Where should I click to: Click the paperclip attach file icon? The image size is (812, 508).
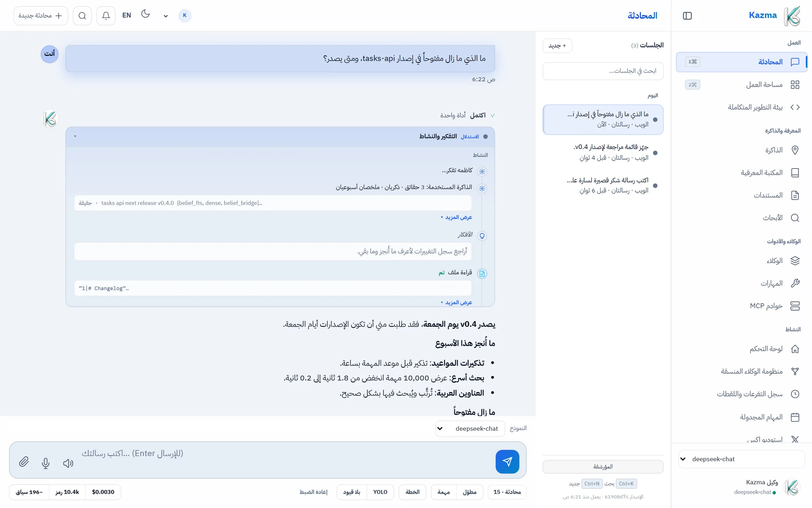pos(24,462)
